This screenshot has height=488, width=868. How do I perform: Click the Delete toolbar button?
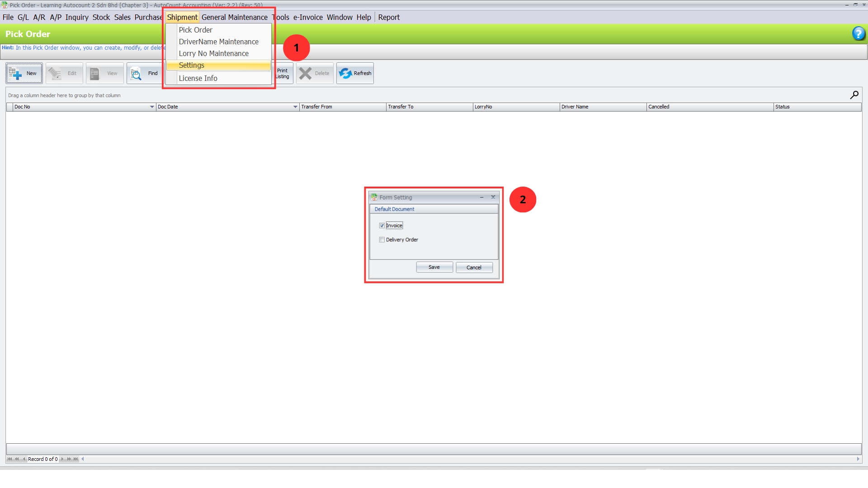(x=315, y=73)
